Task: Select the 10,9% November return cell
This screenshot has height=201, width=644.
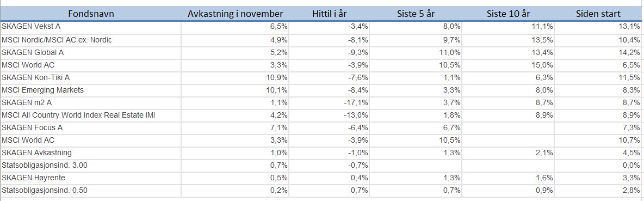Action: (235, 78)
